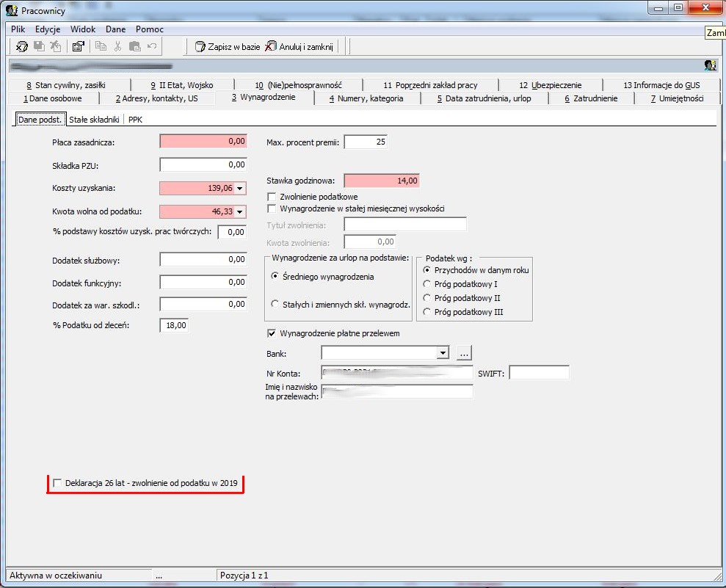Open the Edycje menu
The height and width of the screenshot is (588, 726).
48,29
